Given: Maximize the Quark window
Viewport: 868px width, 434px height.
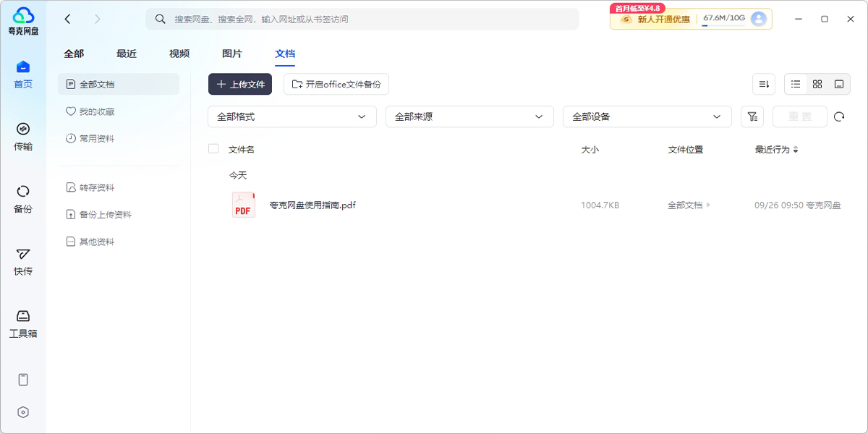Looking at the screenshot, I should coord(825,19).
